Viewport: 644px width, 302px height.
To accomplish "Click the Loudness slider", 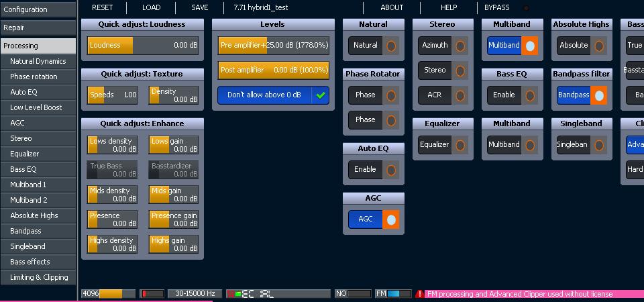I will point(142,46).
